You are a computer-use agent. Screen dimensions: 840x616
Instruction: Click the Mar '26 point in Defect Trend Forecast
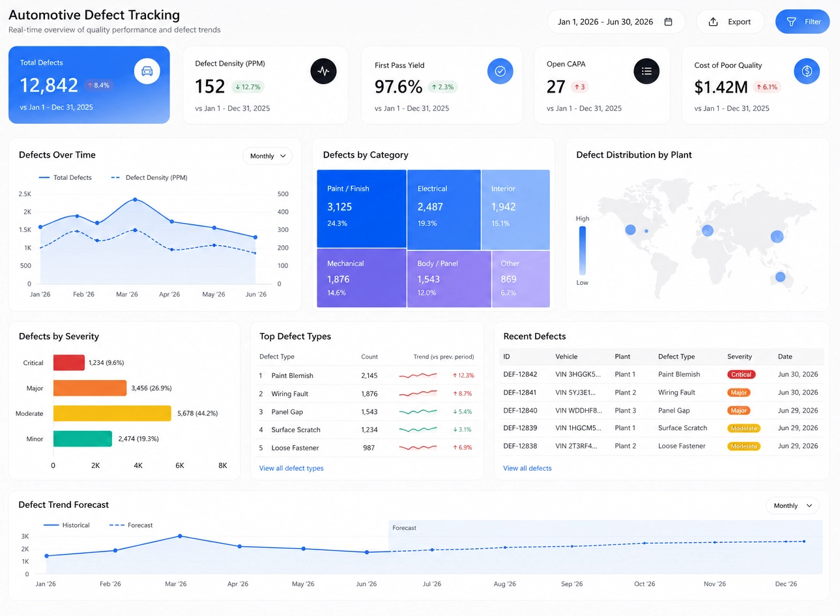(x=180, y=536)
